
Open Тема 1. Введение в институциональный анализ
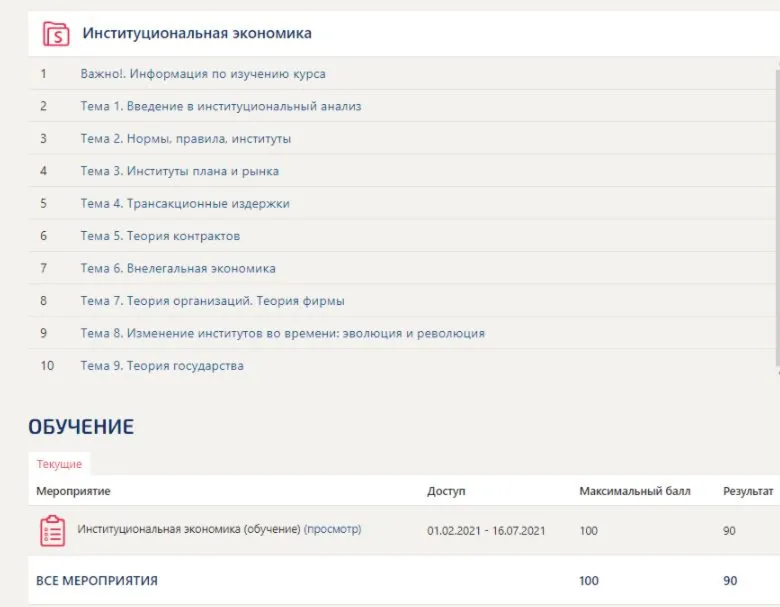tap(221, 106)
